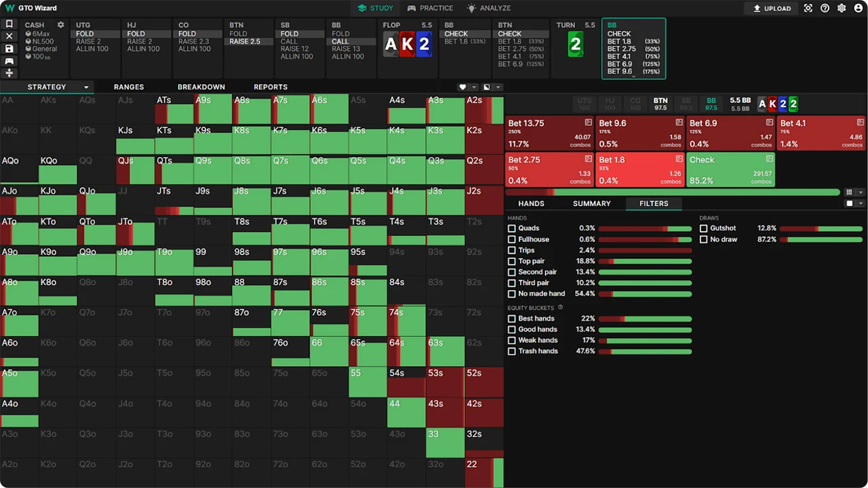Click the screenshot capture icon in the top bar
Image resolution: width=868 pixels, height=488 pixels.
point(808,8)
